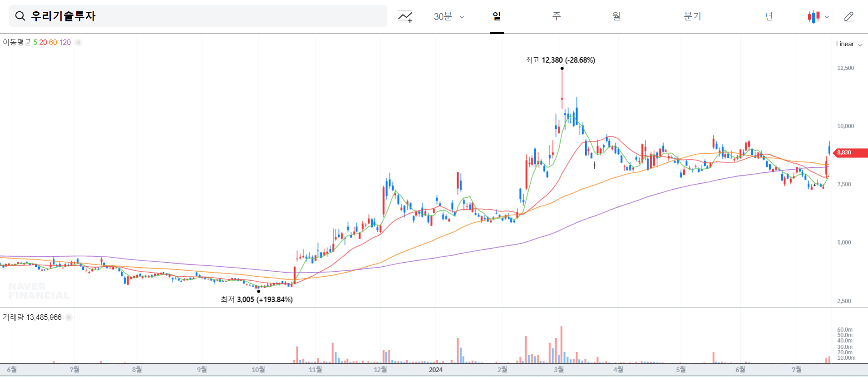
Task: Switch to the 분기 quarterly tab
Action: (x=692, y=16)
